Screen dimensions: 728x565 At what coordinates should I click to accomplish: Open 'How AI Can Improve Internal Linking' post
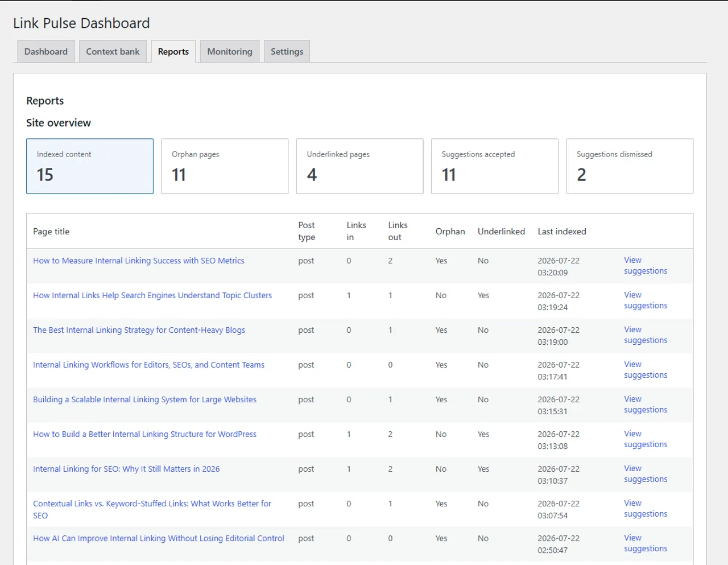(x=159, y=538)
